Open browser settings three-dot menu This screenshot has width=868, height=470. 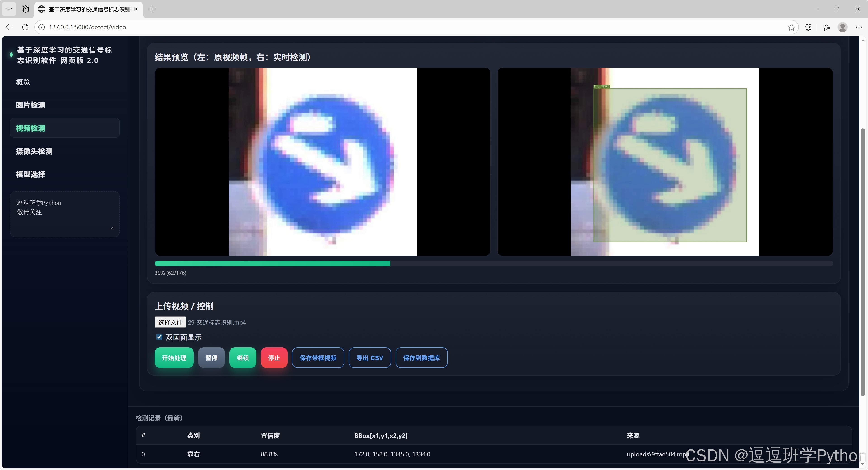tap(859, 27)
